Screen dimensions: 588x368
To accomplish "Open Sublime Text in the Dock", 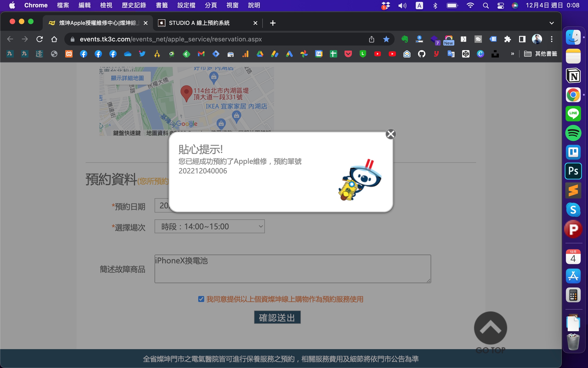I will 573,190.
